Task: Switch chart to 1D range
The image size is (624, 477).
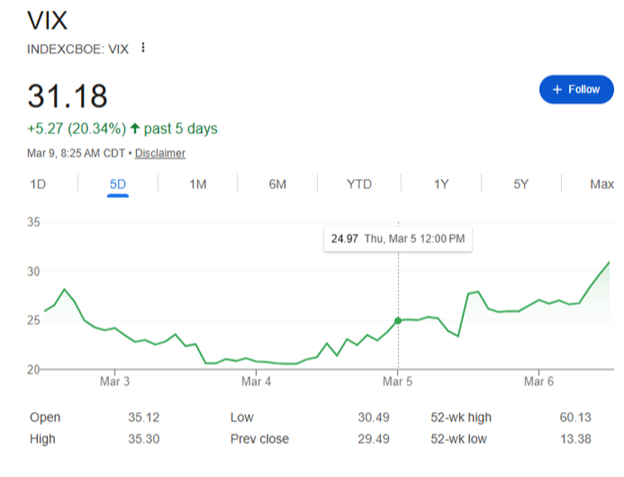Action: [38, 184]
